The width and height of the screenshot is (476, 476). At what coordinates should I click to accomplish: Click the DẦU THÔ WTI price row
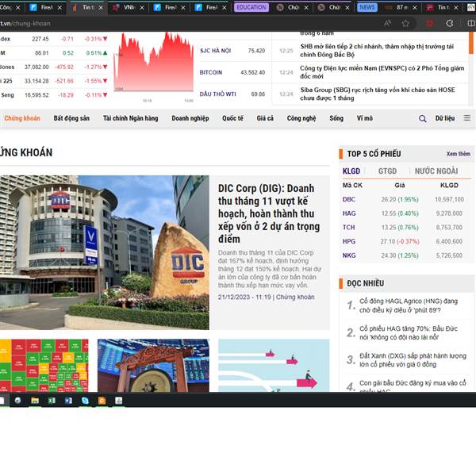232,94
